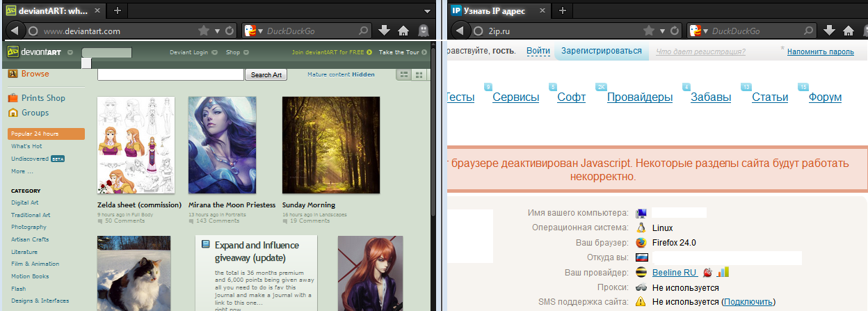Select the deviantART browser tab
Viewport: 868px width, 311px height.
pyautogui.click(x=55, y=10)
